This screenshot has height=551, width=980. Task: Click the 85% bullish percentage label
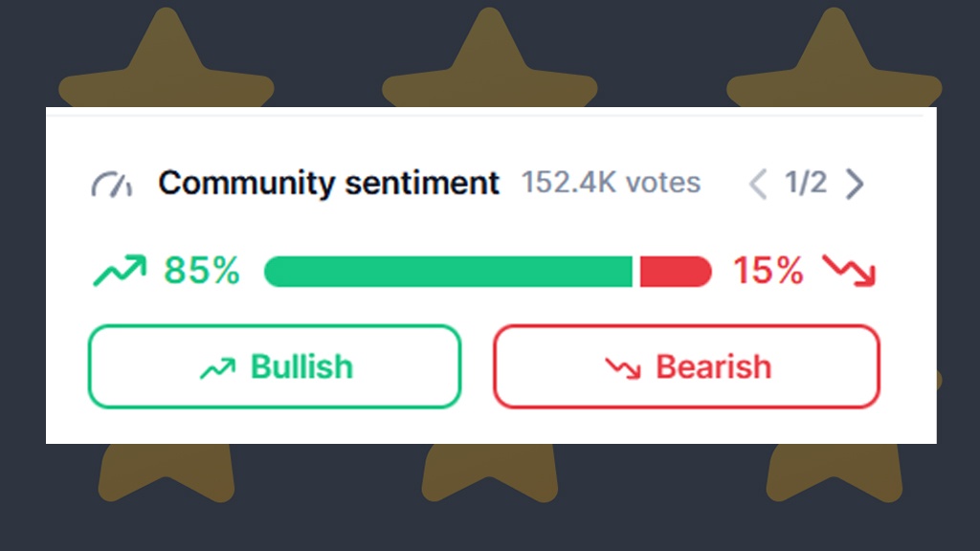pyautogui.click(x=201, y=272)
